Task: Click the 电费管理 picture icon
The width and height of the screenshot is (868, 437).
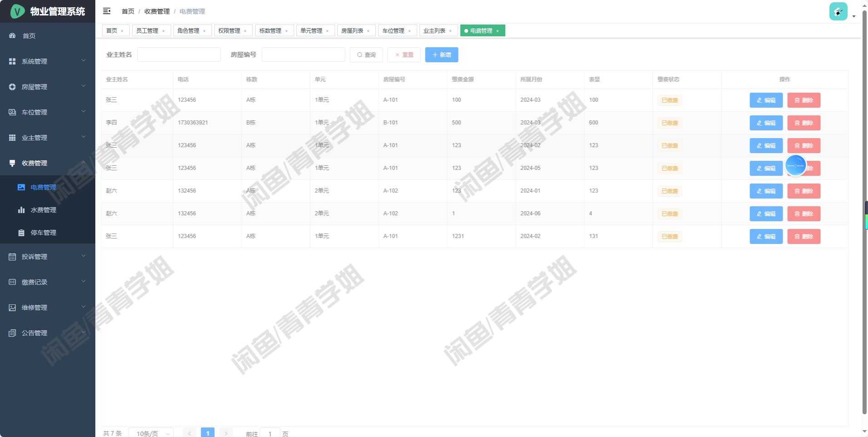Action: coord(21,187)
